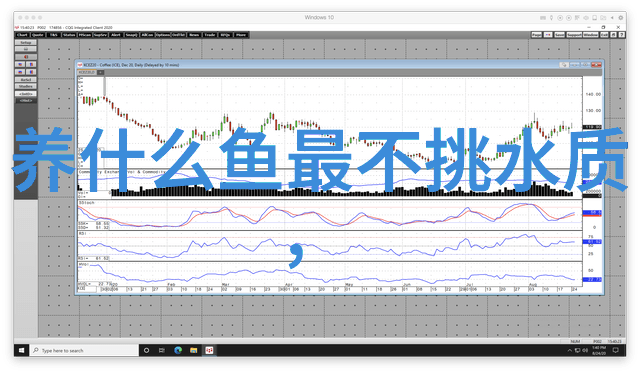Viewport: 640px width, 373px height.
Task: Open File Explorer from the taskbar
Action: [x=193, y=350]
